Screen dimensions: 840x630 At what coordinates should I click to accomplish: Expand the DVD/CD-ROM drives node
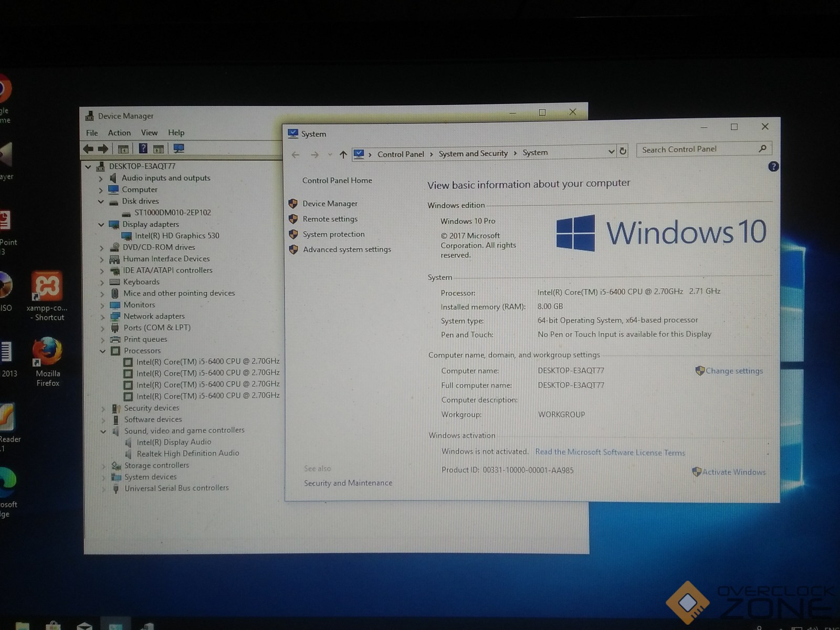coord(101,248)
